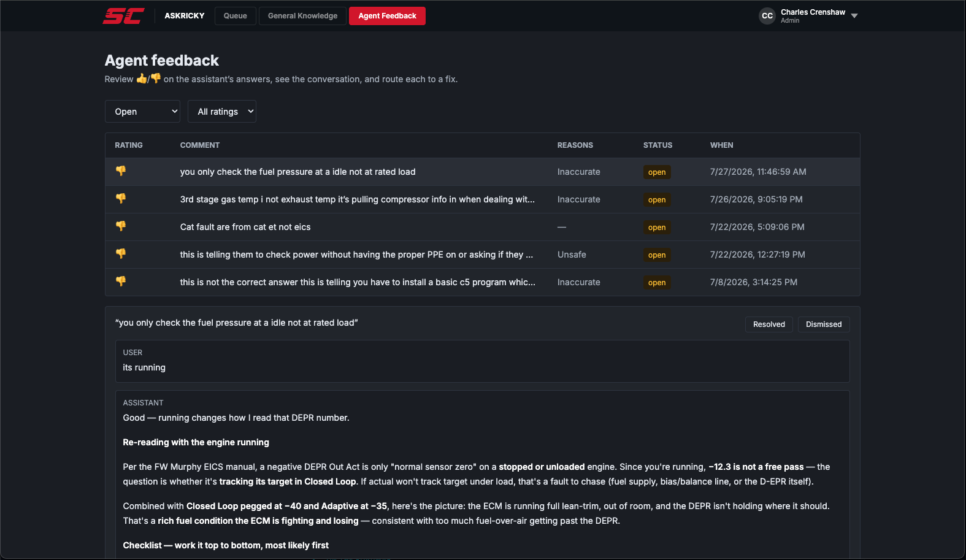Switch to the General Knowledge tab
Screen dimensions: 966x560
(302, 16)
